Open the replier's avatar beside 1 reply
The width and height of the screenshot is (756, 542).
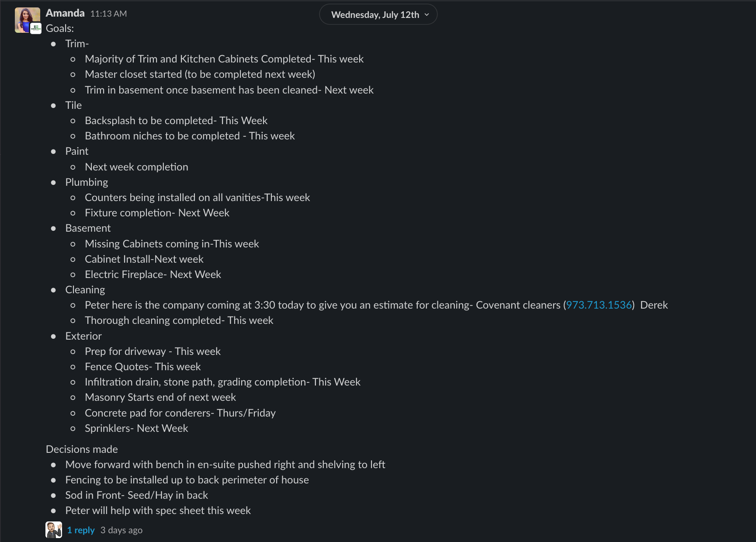click(x=54, y=530)
